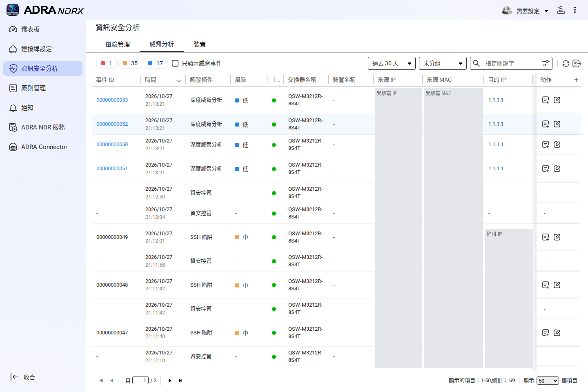
Task: Edit event 00000000047
Action: tap(557, 333)
